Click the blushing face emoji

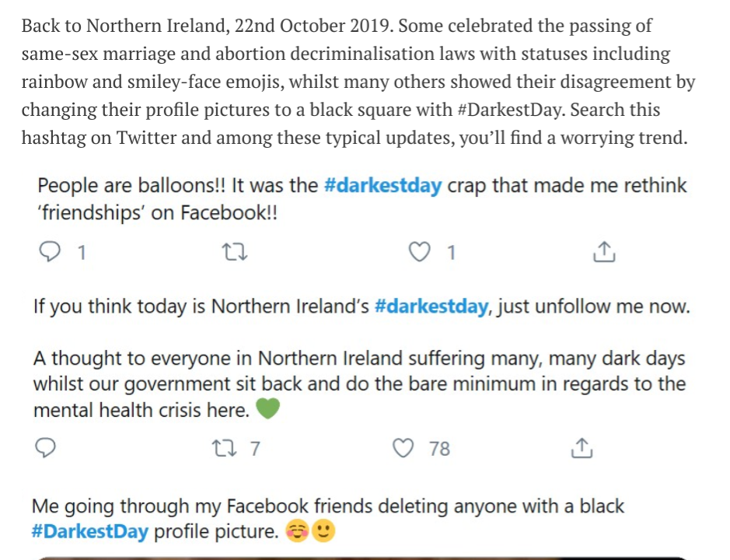pyautogui.click(x=297, y=532)
